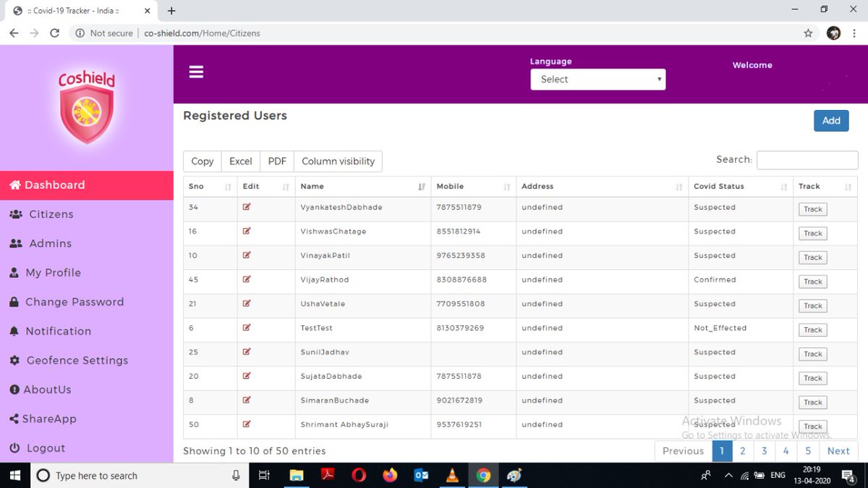868x488 pixels.
Task: Edit SujataDabhade's record via pencil icon
Action: pyautogui.click(x=247, y=376)
